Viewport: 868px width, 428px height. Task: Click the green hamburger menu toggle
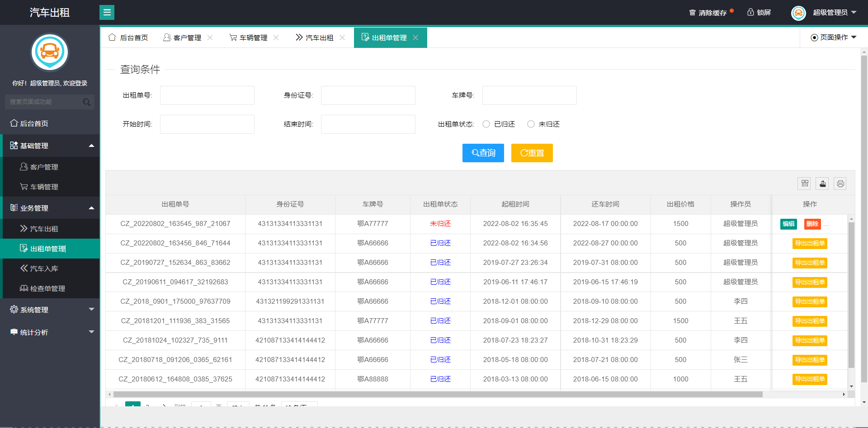click(107, 12)
